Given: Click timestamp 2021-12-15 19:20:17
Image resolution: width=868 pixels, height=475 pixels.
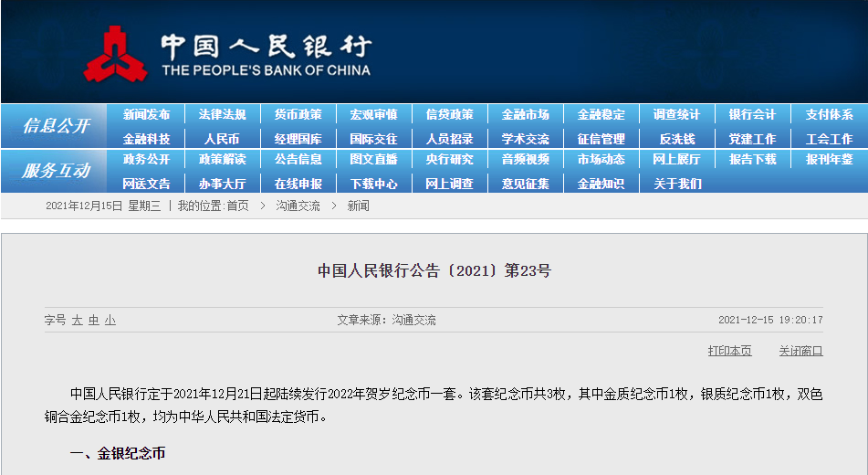Looking at the screenshot, I should click(x=770, y=320).
